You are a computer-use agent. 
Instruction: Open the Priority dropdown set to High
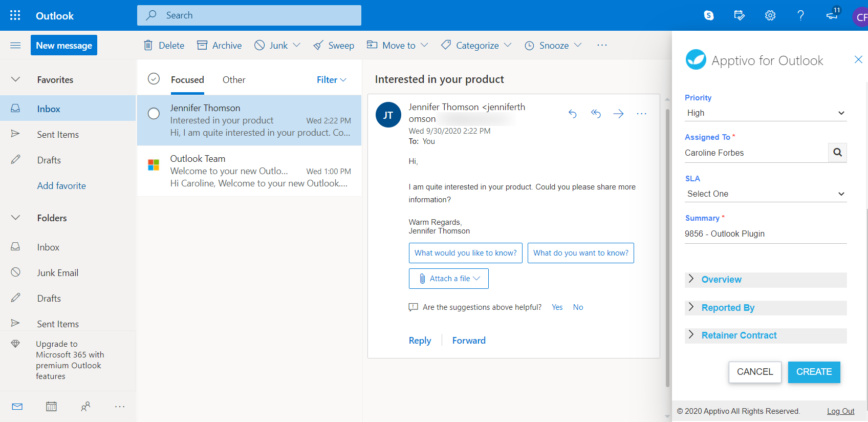point(765,113)
